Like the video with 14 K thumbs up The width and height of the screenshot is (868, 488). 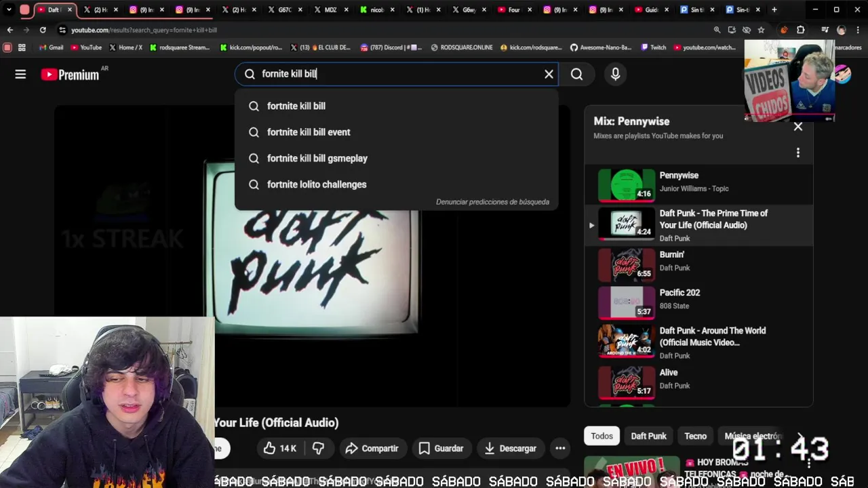[279, 448]
